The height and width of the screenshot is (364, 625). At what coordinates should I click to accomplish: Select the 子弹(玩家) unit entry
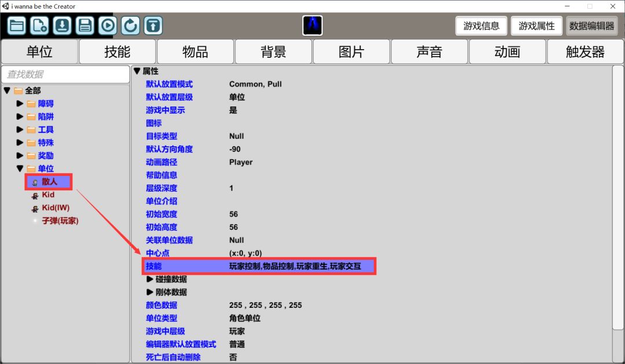60,220
